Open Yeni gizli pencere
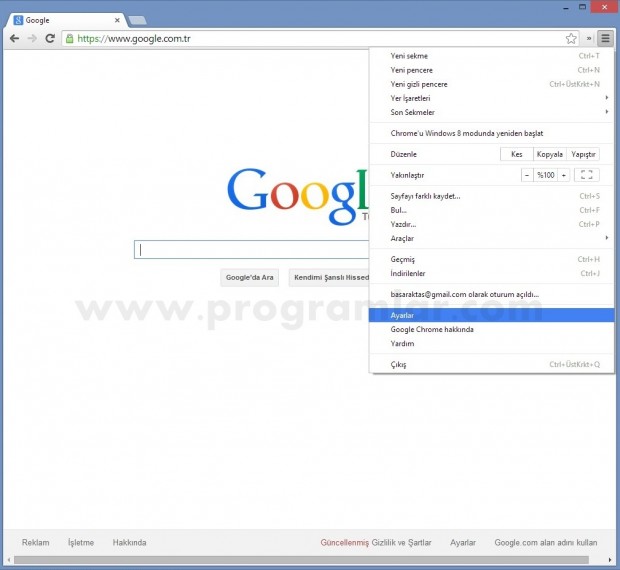Image resolution: width=620 pixels, height=570 pixels. [x=491, y=84]
